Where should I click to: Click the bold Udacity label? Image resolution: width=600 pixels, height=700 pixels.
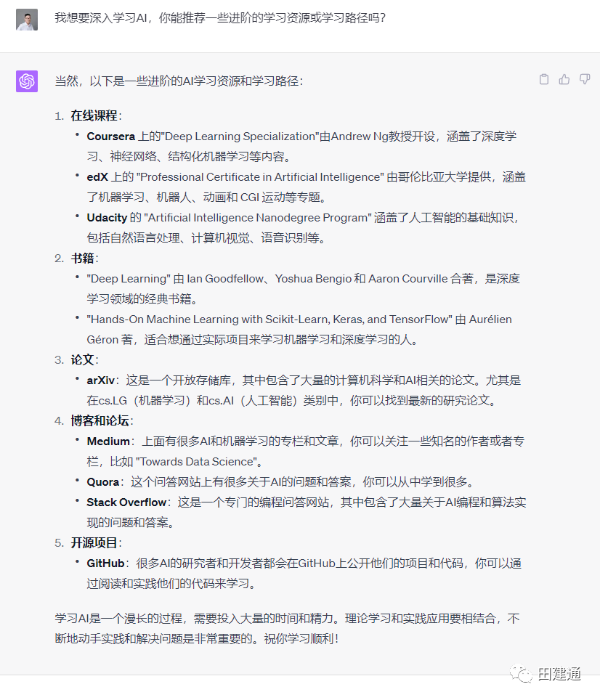tap(107, 218)
